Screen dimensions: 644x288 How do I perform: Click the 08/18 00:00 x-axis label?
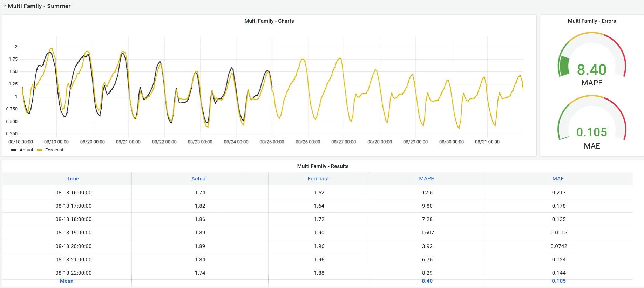(x=21, y=142)
